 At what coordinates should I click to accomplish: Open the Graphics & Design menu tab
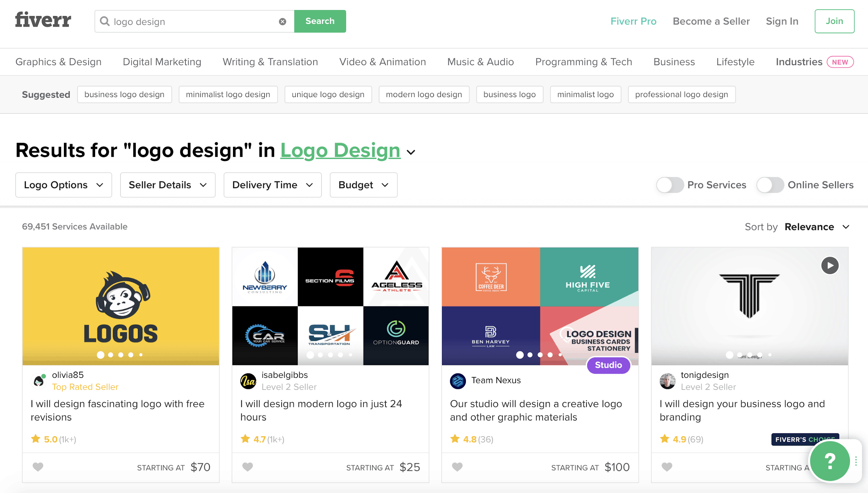(58, 61)
